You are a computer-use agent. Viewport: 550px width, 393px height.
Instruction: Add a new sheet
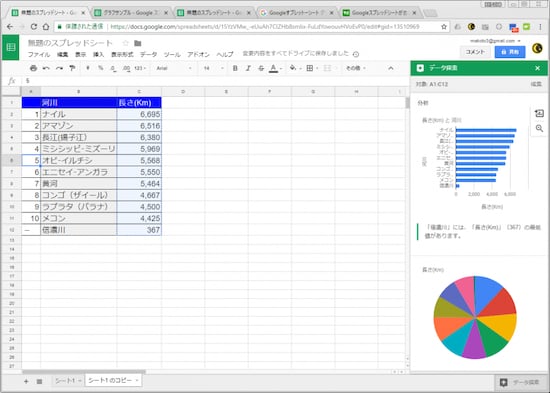(x=26, y=381)
